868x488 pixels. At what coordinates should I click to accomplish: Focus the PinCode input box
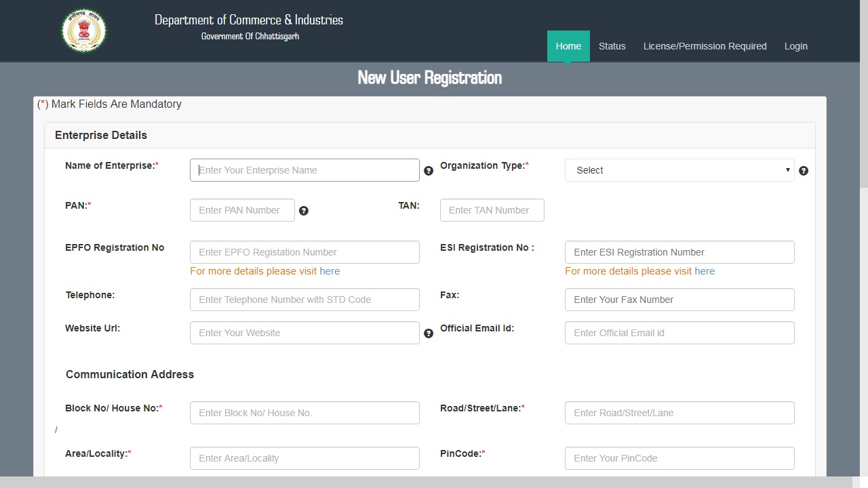click(679, 458)
